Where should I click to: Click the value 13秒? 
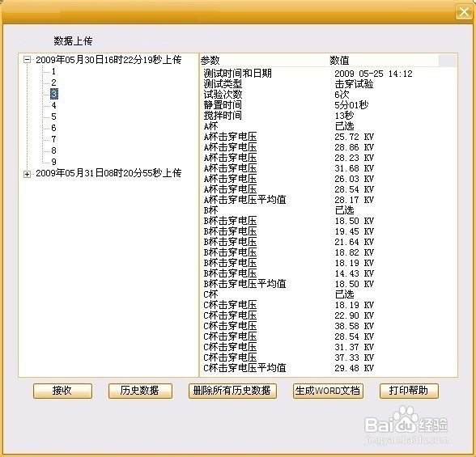click(344, 116)
